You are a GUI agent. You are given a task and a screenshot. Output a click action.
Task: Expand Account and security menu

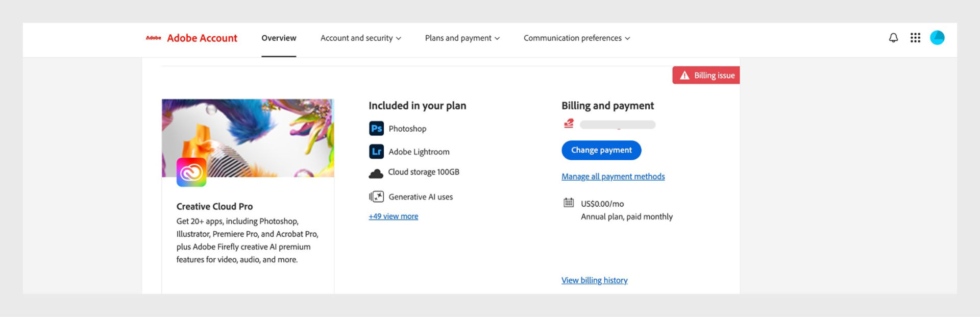point(361,38)
